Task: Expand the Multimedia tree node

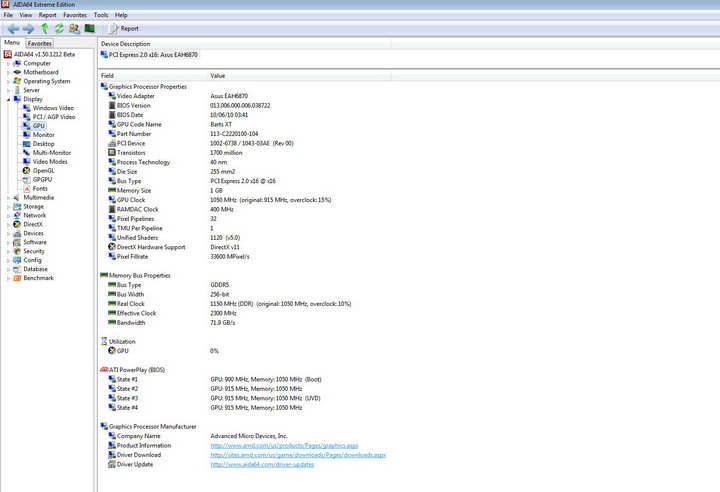Action: pos(8,198)
